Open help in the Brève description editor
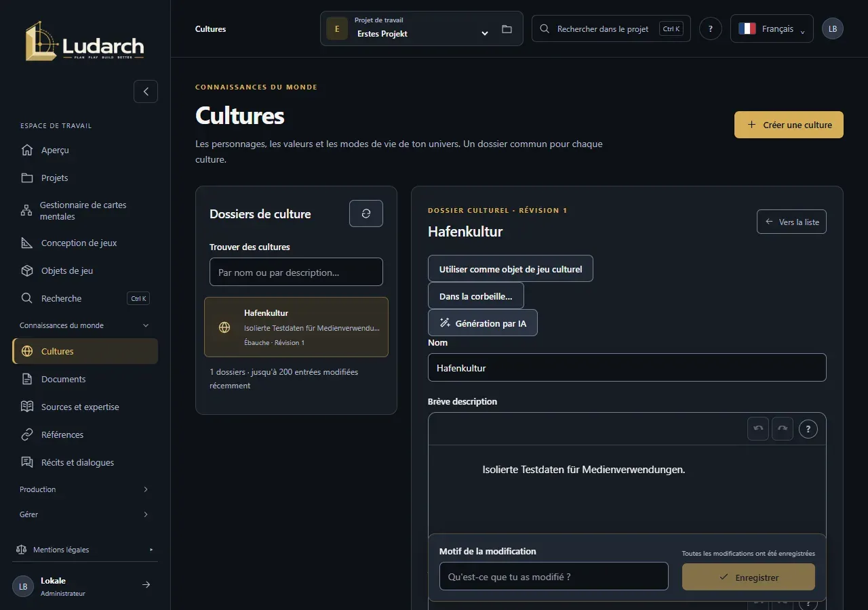The width and height of the screenshot is (868, 610). pyautogui.click(x=808, y=429)
